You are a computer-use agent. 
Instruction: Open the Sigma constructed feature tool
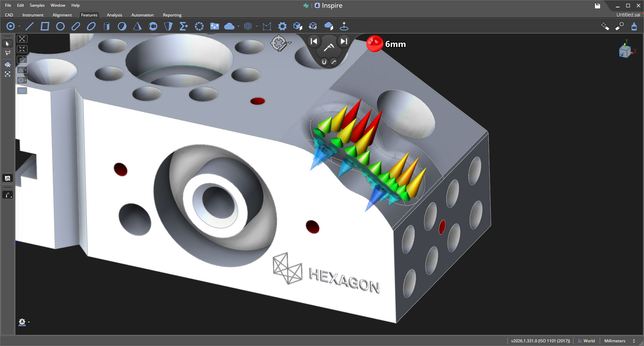(x=183, y=26)
